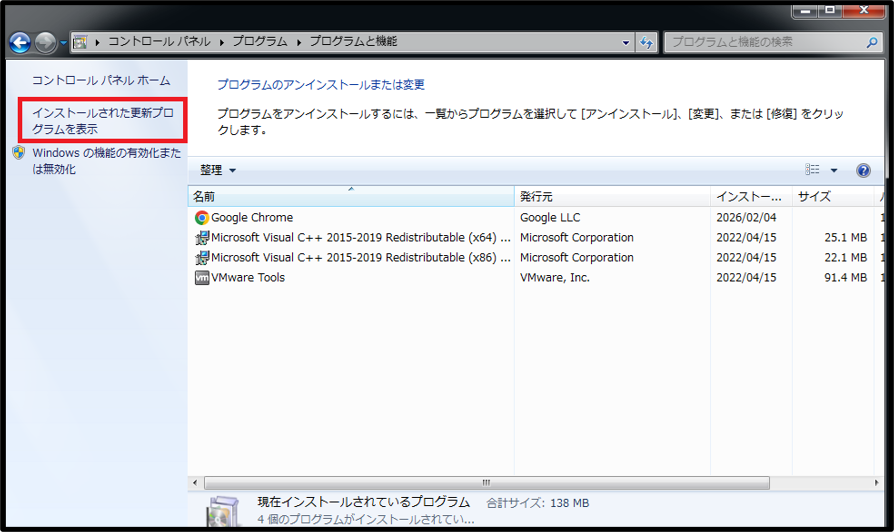Click the Visual C++ (x86) installer icon
The height and width of the screenshot is (532, 894).
202,258
